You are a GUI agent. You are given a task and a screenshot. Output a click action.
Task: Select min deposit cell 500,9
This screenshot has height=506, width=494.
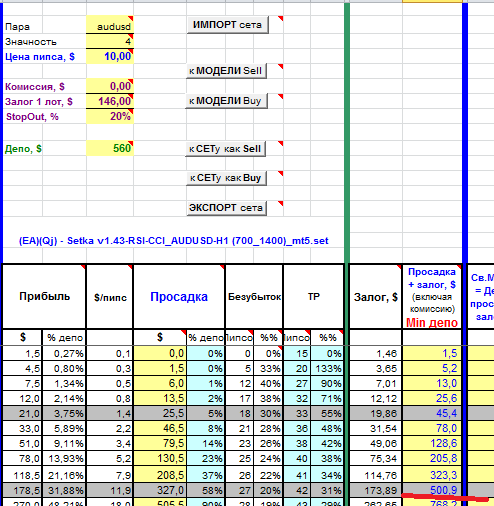432,490
